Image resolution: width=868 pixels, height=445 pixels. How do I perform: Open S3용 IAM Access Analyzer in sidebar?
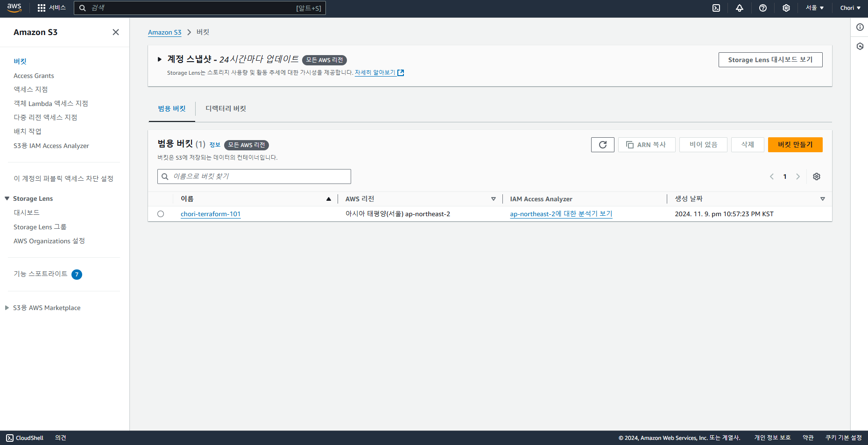[x=51, y=146]
